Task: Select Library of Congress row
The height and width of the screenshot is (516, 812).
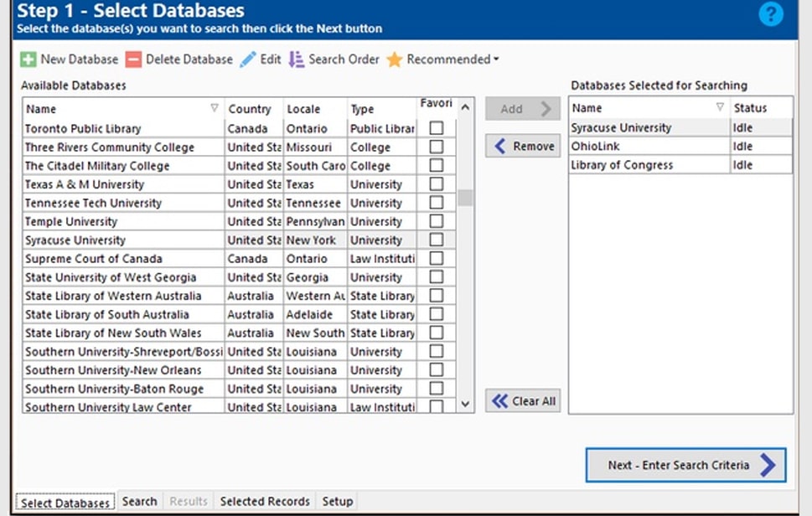Action: pos(680,165)
